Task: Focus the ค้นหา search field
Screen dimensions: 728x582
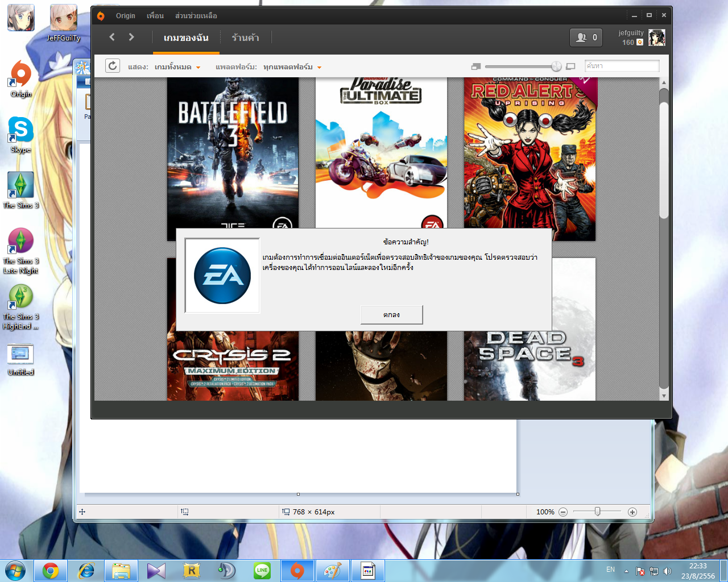Action: pyautogui.click(x=622, y=66)
